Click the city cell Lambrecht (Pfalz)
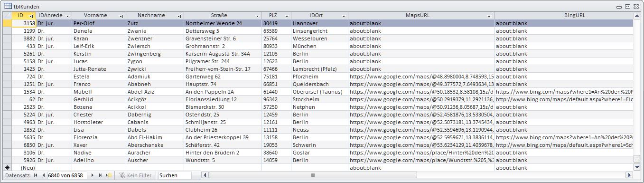Screen dimensions: 644x183 tap(319, 69)
